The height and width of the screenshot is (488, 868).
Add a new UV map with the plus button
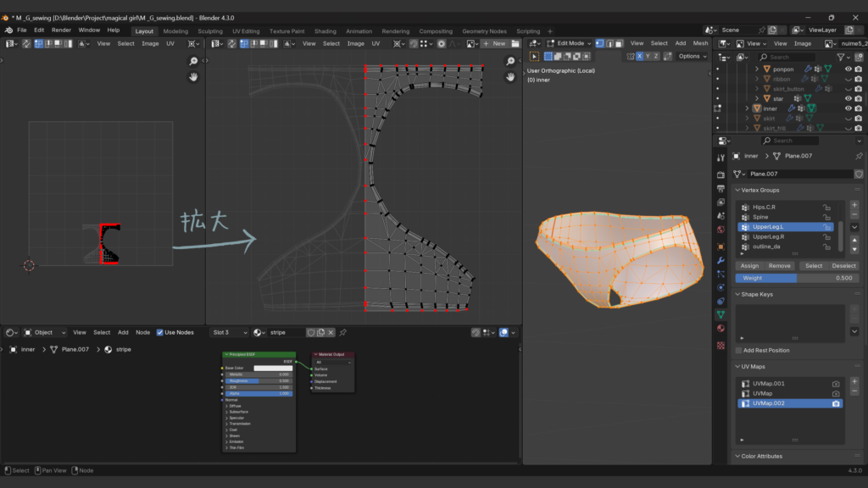click(x=854, y=382)
